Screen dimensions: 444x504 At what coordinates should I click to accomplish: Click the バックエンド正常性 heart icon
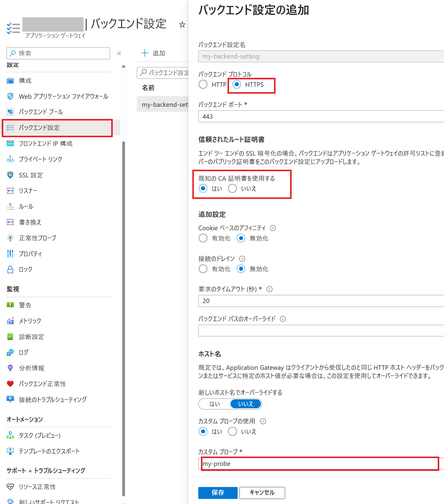click(10, 384)
